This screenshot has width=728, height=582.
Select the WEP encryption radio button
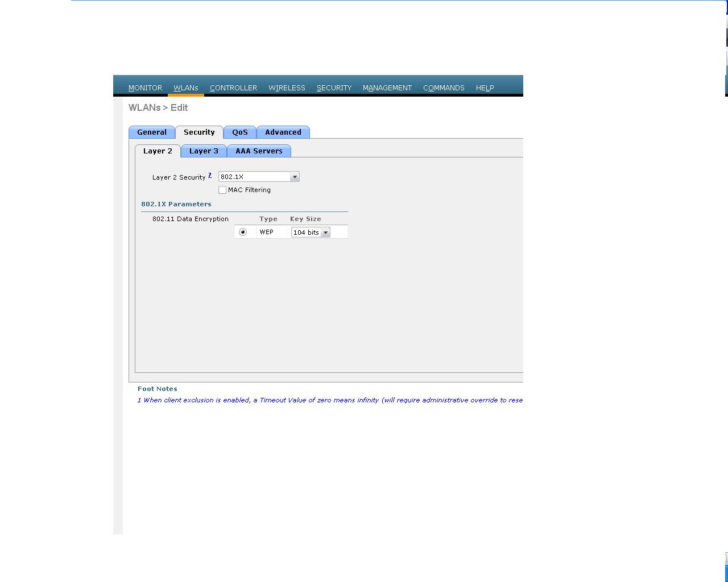coord(243,232)
